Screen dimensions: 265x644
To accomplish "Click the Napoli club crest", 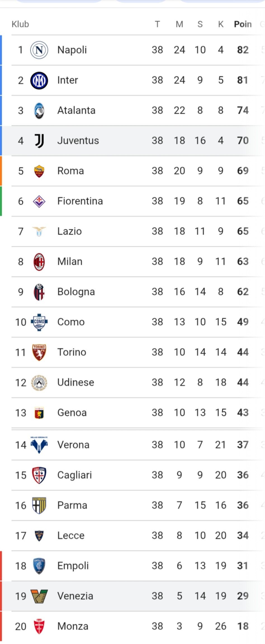I will [x=39, y=50].
